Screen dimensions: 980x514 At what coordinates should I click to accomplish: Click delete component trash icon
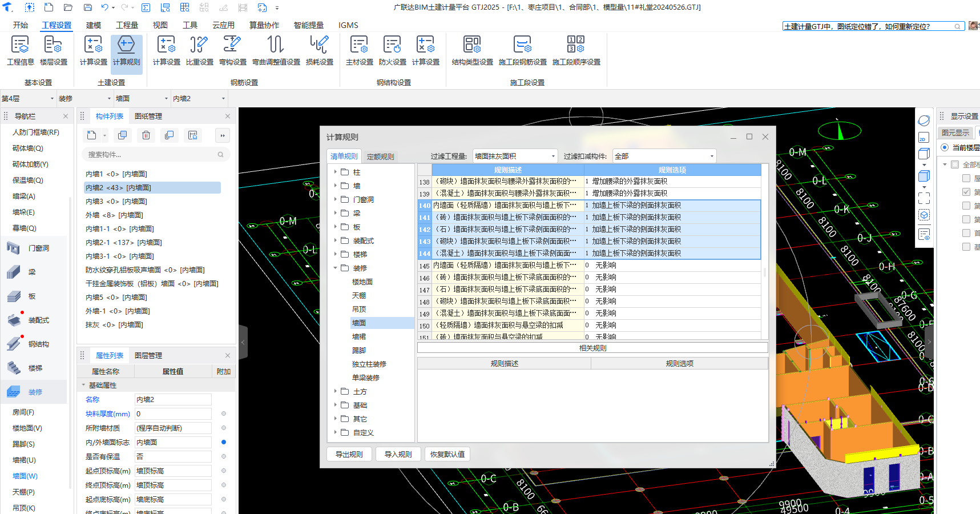pos(146,135)
